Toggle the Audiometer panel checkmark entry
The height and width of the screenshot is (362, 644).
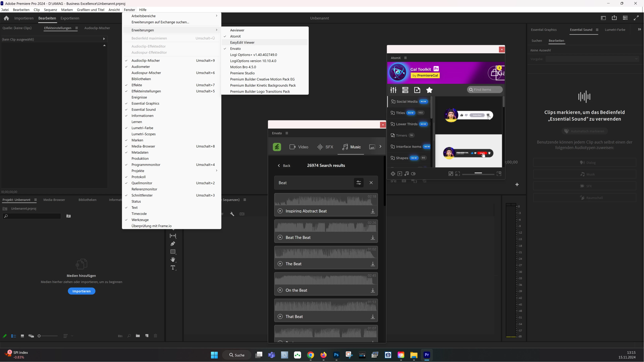click(x=141, y=67)
